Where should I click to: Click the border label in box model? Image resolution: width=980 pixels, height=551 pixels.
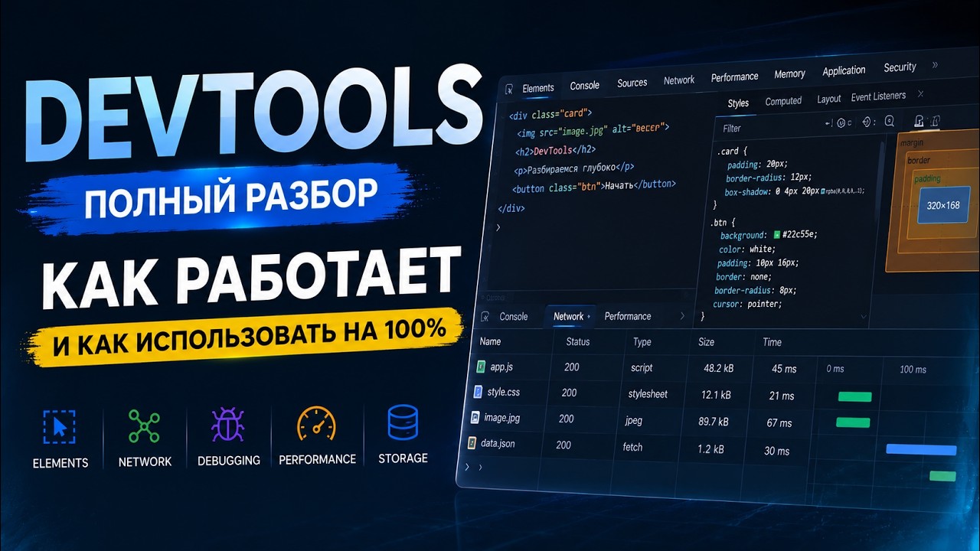point(919,161)
